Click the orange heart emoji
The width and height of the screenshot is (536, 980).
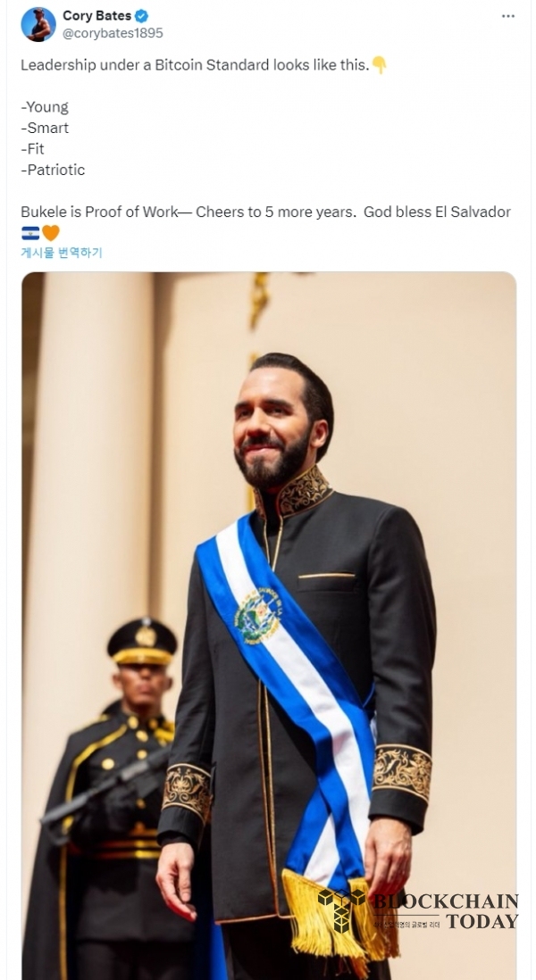(51, 233)
